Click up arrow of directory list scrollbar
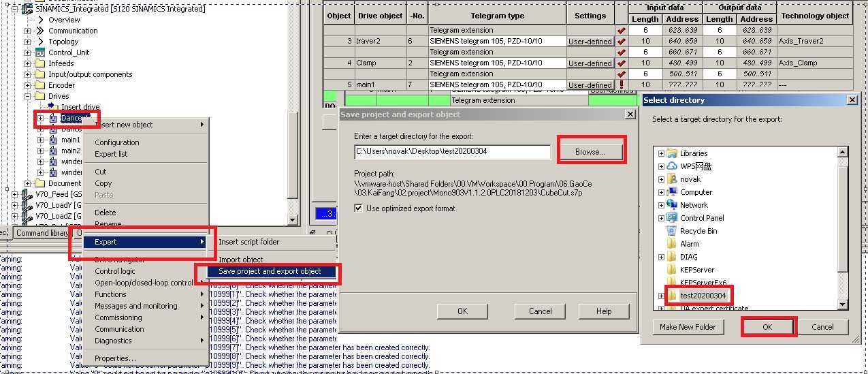This screenshot has width=868, height=374. coord(842,152)
